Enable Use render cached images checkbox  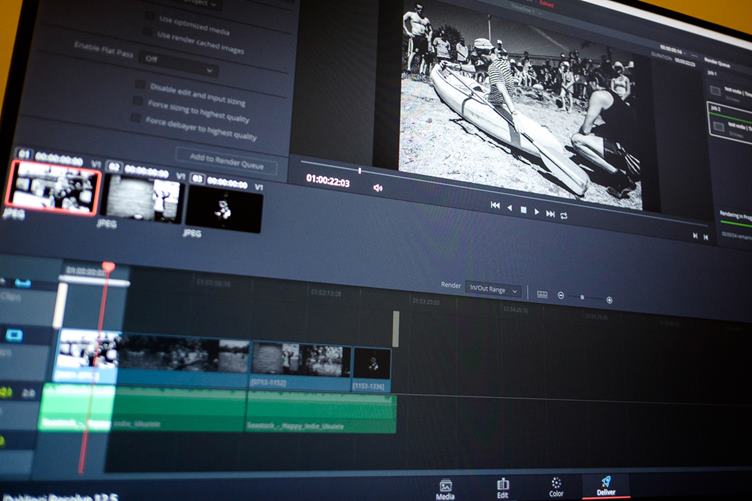click(x=147, y=33)
